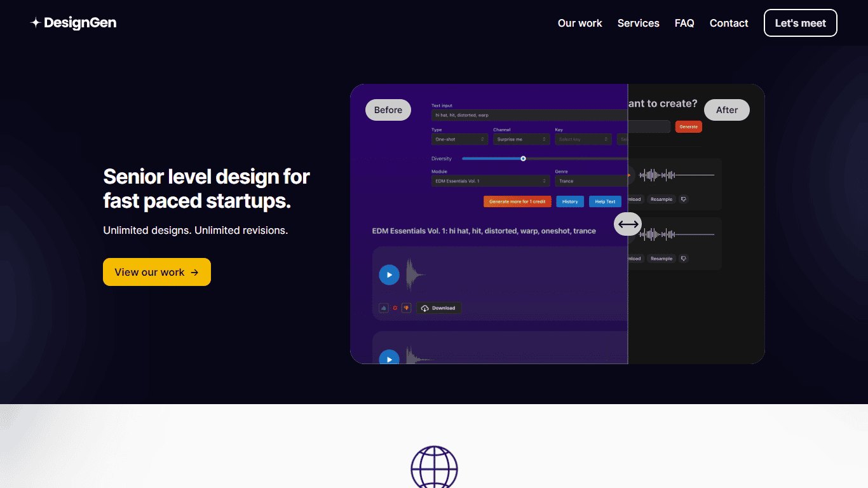Click the DesignGen sparkle logo icon
The width and height of the screenshot is (868, 488).
click(x=36, y=23)
